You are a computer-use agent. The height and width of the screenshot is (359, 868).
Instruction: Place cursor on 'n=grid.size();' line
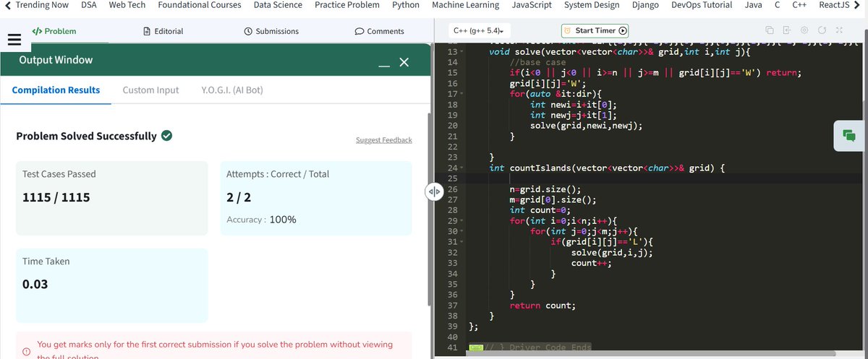click(545, 189)
